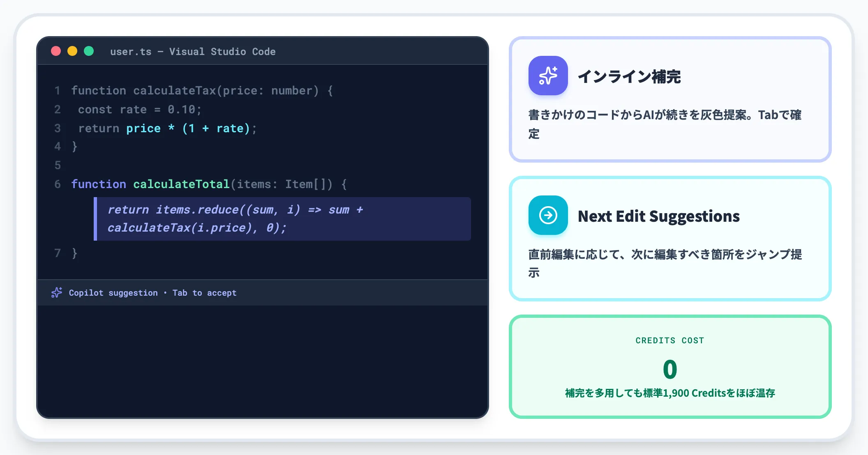Click the インライン補完 card heading
This screenshot has height=455, width=868.
point(629,77)
